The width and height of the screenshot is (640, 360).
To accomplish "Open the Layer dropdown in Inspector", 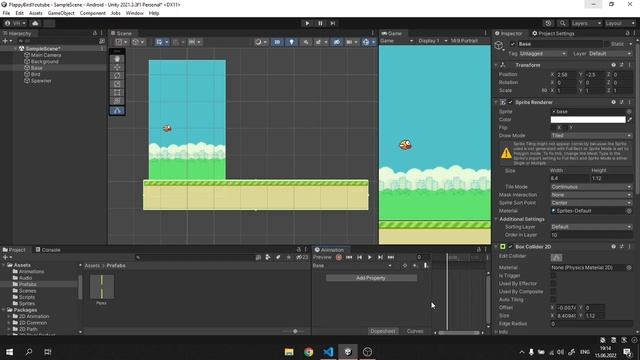I will 610,53.
